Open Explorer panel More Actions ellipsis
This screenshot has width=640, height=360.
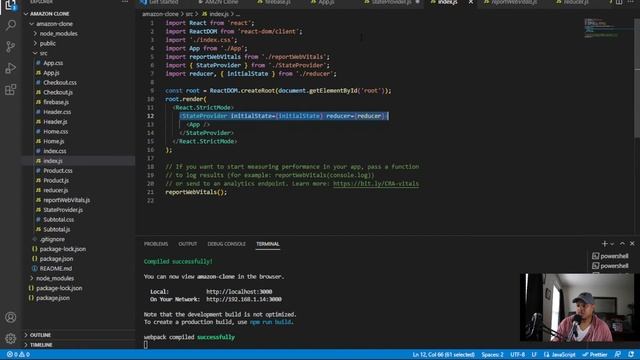125,2
